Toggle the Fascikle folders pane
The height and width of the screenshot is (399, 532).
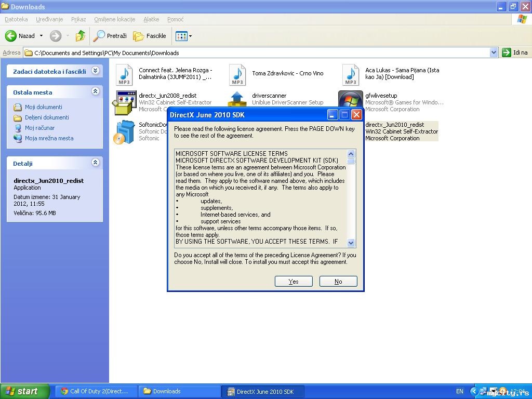[150, 36]
